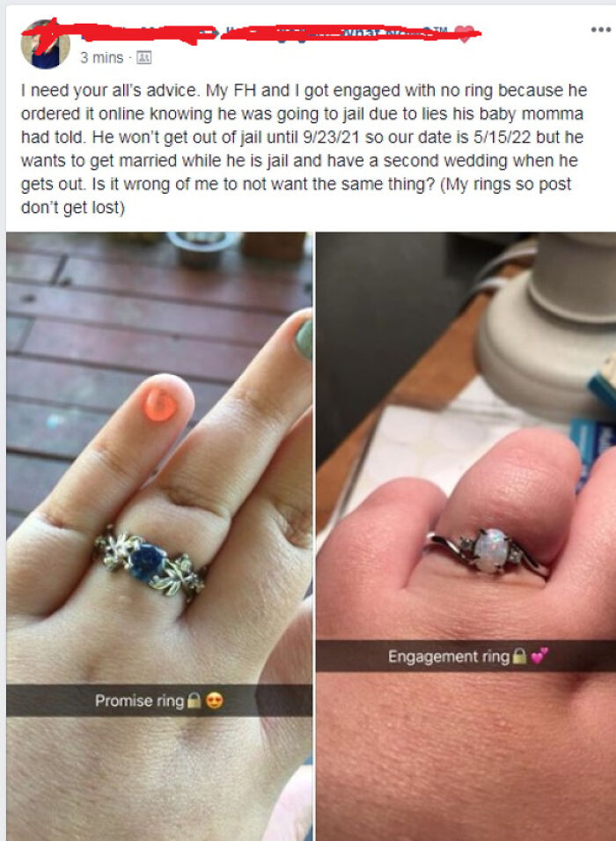Click lock emoji in Promise ring caption
The image size is (616, 841).
(x=194, y=700)
